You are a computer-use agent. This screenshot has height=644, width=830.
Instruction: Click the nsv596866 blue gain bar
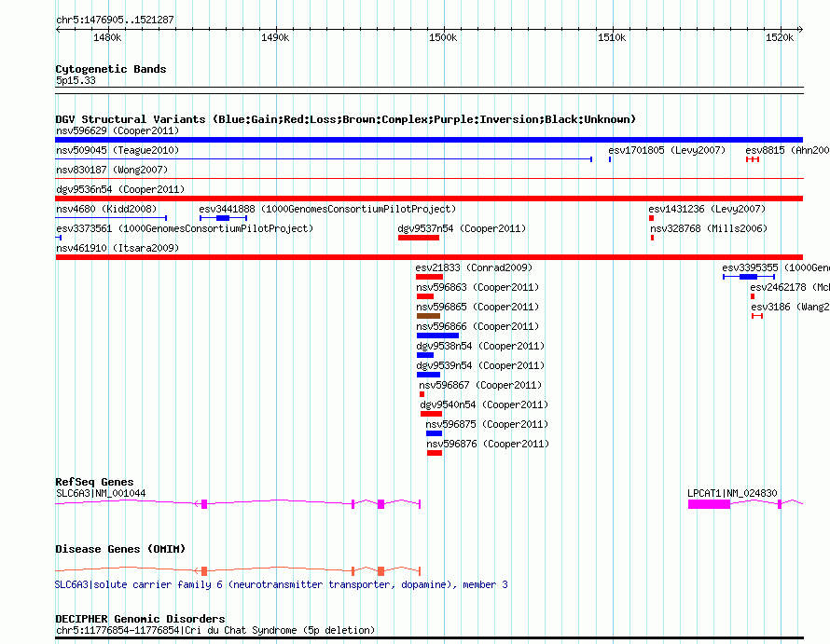click(x=437, y=336)
